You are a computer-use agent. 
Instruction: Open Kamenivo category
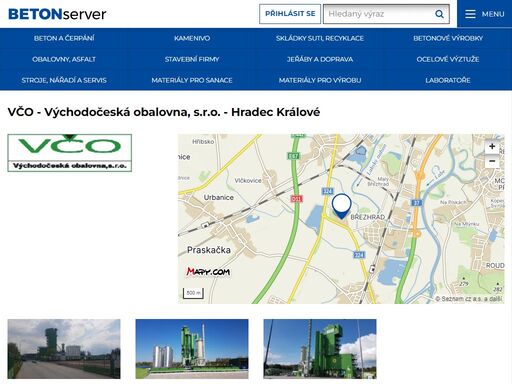tap(192, 38)
